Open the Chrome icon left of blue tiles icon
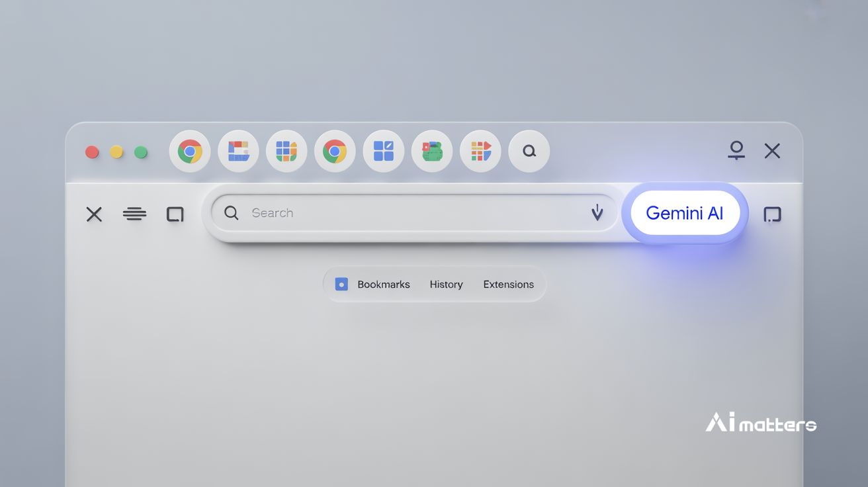This screenshot has width=868, height=487. 335,152
